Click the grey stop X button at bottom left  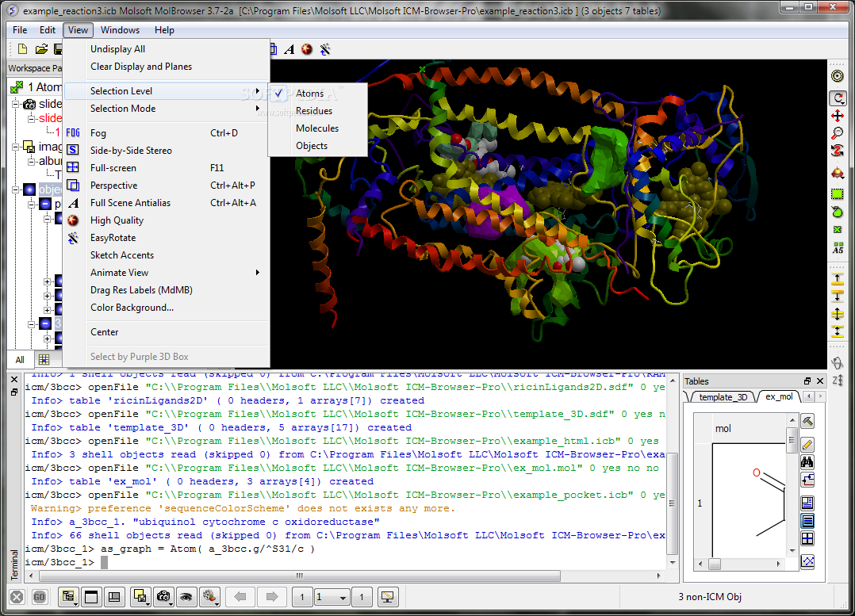coord(17,598)
